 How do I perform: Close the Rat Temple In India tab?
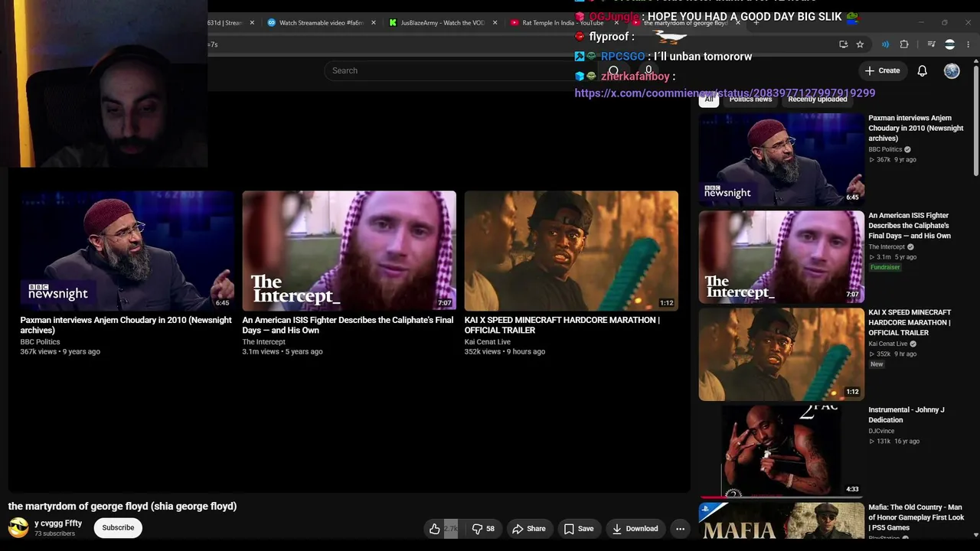coord(616,23)
